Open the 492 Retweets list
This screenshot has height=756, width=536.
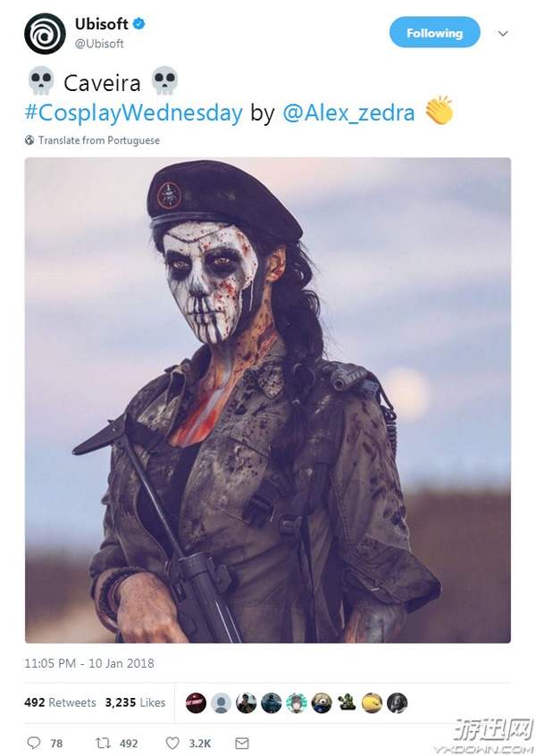click(x=60, y=702)
